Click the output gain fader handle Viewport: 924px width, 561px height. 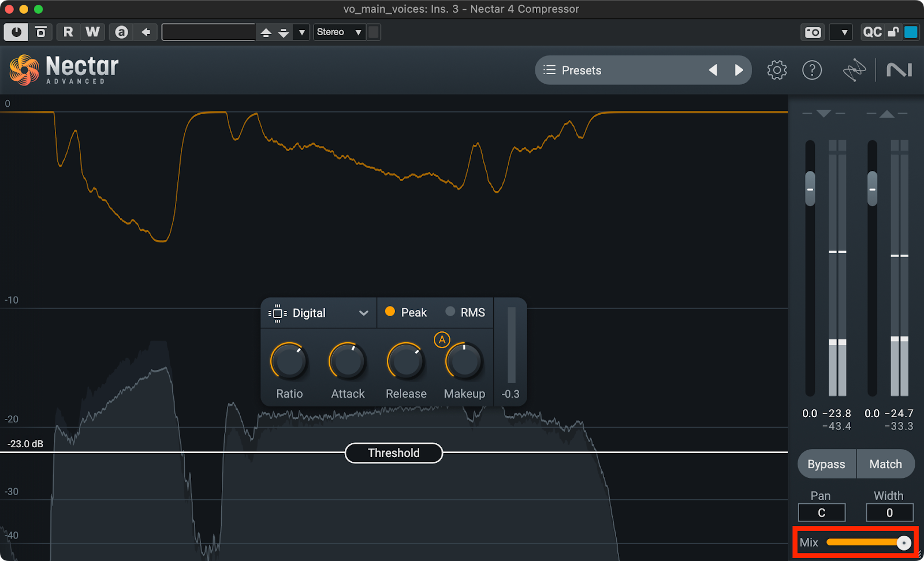pos(872,189)
